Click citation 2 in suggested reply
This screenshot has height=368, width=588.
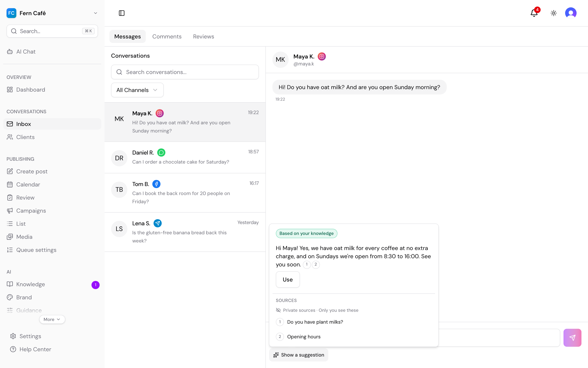point(316,265)
